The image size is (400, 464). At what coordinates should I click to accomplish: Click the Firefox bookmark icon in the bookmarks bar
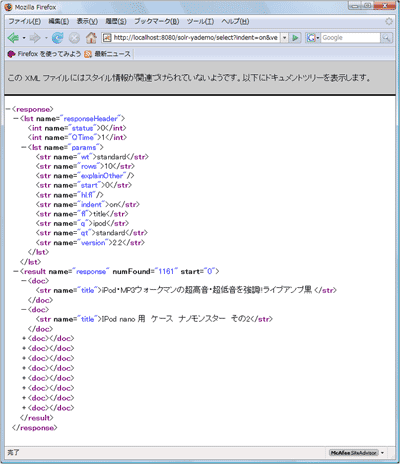(x=11, y=54)
